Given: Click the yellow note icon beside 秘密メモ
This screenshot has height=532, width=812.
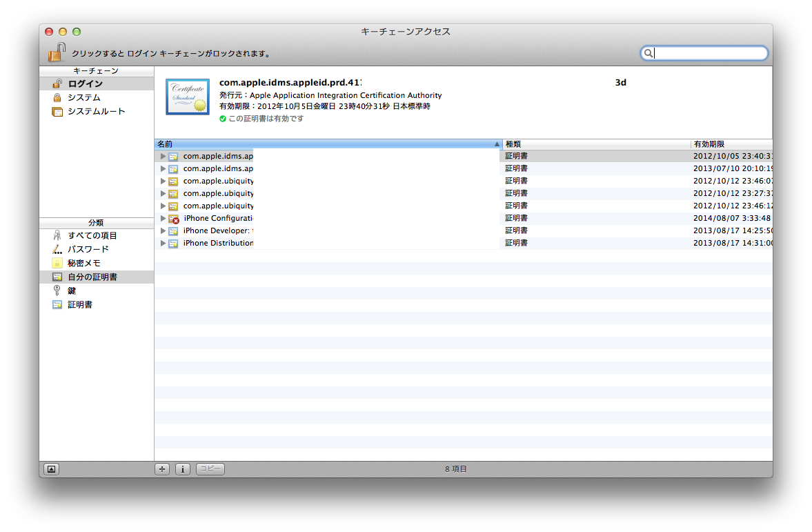Looking at the screenshot, I should [57, 263].
